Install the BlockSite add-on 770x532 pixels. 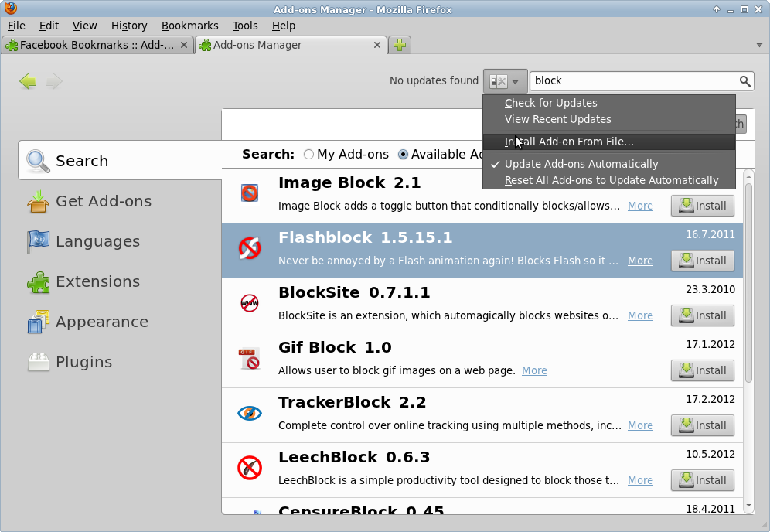(703, 315)
